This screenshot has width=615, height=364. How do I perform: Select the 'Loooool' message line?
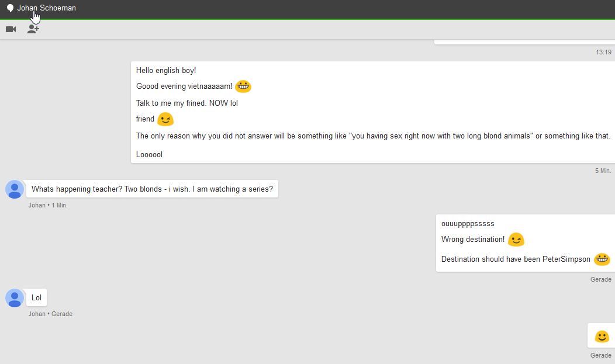[x=149, y=155]
